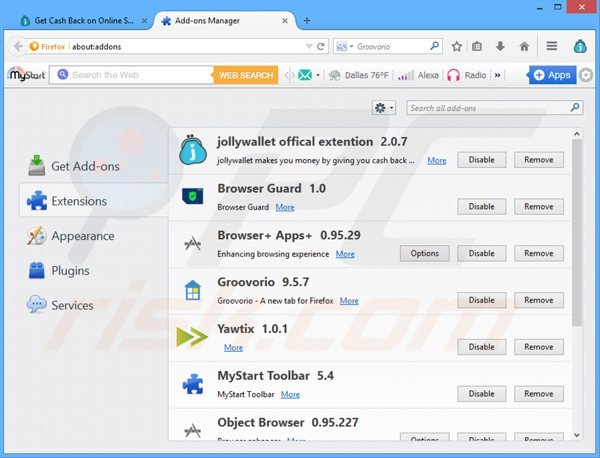Close the Add-ons Manager tab
This screenshot has height=458, width=600.
(285, 21)
